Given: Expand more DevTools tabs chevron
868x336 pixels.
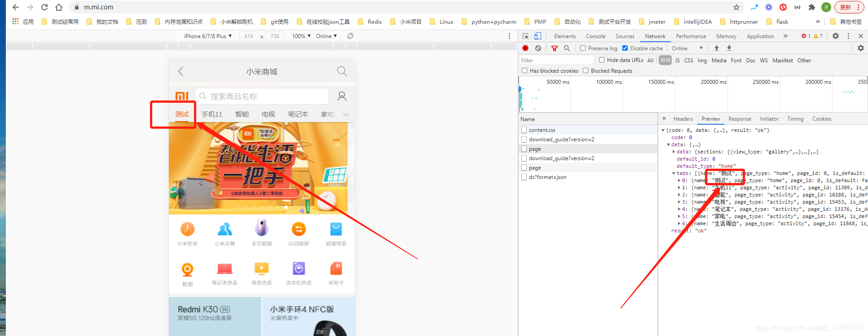Looking at the screenshot, I should [785, 36].
